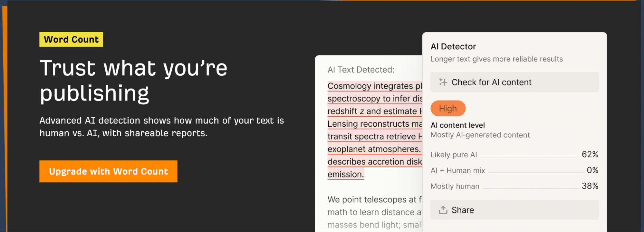Run the Check for AI content button
This screenshot has width=644, height=232.
tap(514, 82)
